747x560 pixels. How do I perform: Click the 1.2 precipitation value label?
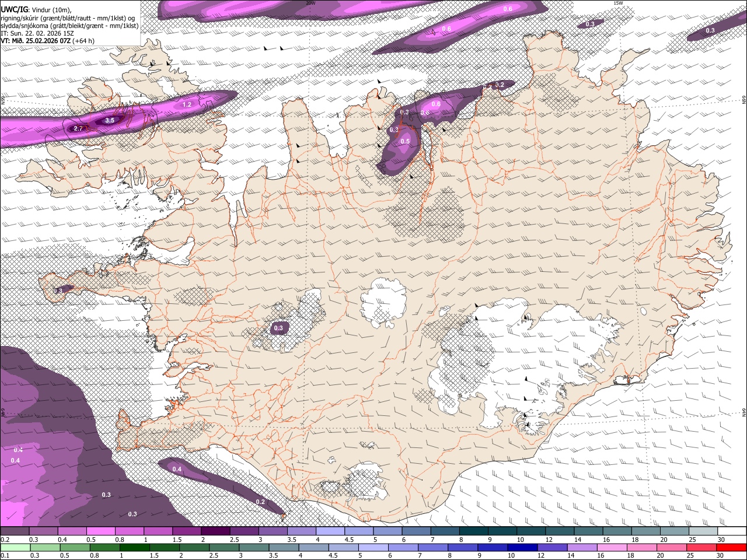[187, 105]
